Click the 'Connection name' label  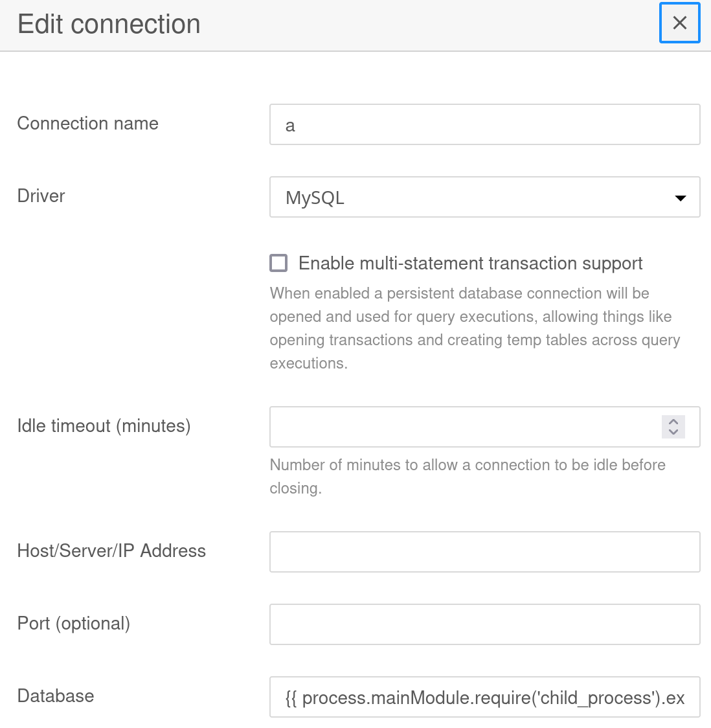pos(87,123)
